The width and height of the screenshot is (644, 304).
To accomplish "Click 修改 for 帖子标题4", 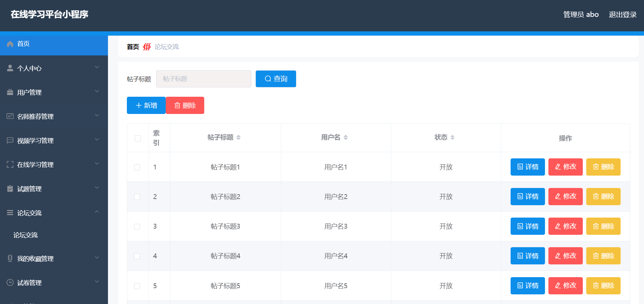I will pos(566,256).
